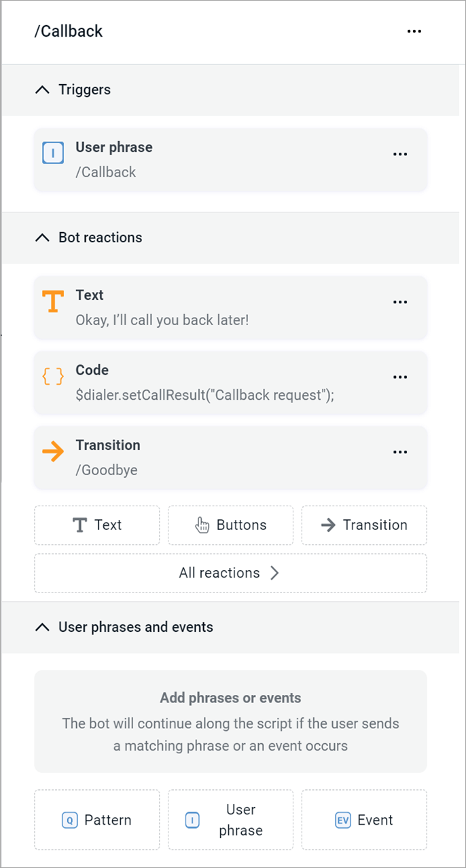Open the /Callback screen options menu
This screenshot has height=868, width=466.
coord(414,31)
